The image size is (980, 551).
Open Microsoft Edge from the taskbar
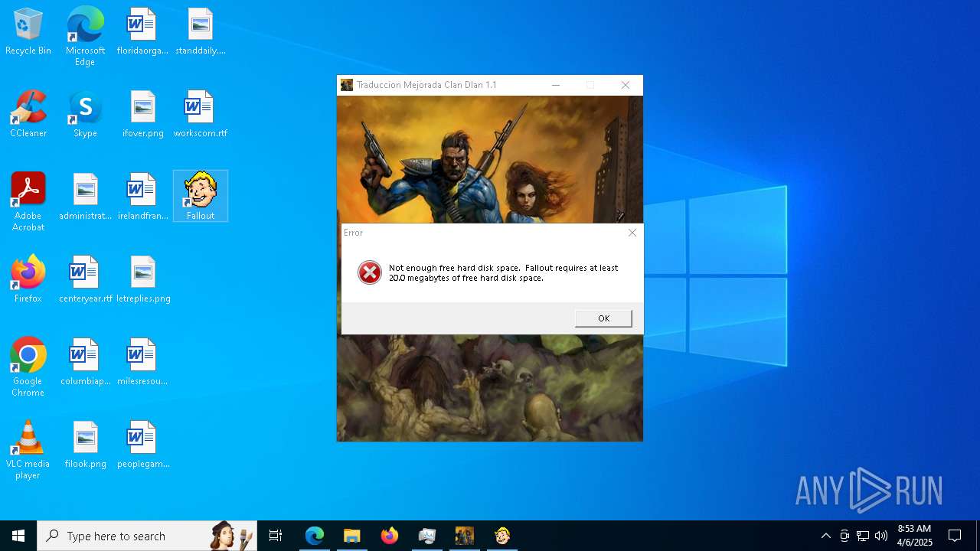315,536
